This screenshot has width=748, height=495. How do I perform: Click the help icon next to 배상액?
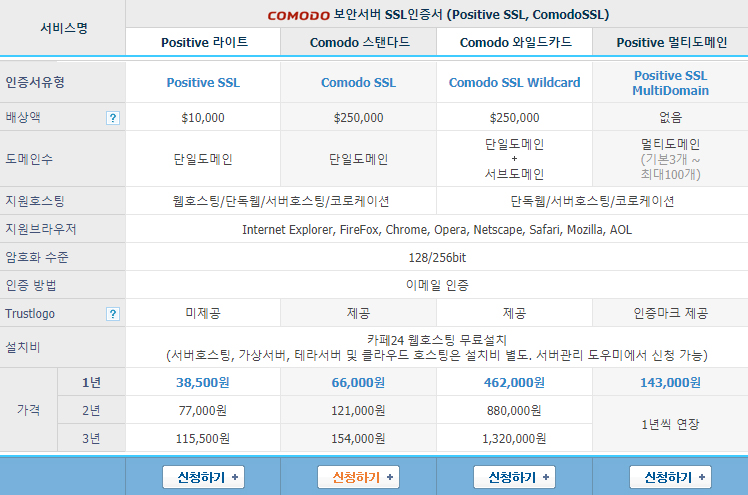[113, 118]
